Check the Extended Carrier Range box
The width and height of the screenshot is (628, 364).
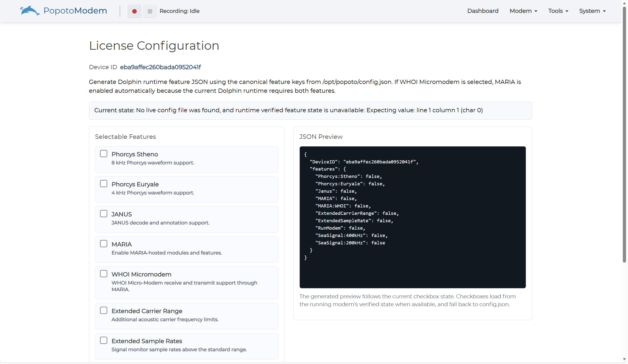[104, 311]
